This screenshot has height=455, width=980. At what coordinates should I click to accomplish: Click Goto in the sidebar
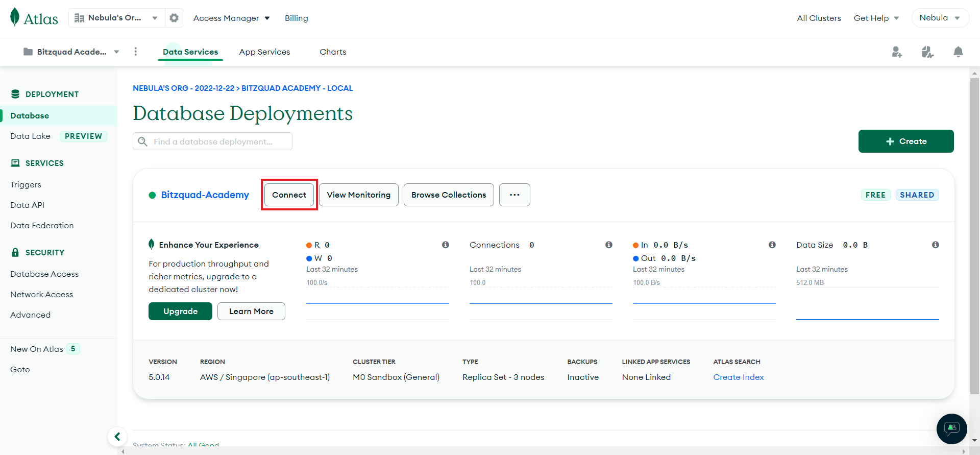[20, 369]
